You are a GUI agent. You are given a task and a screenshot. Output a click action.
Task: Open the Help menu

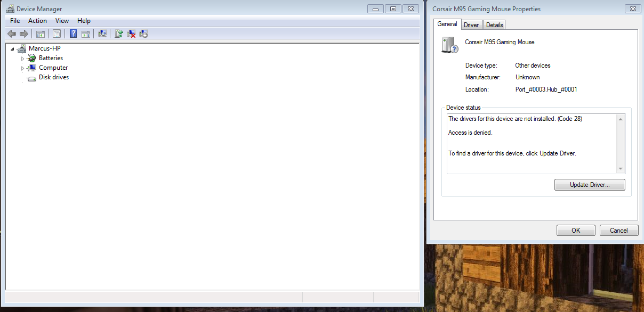click(x=84, y=21)
